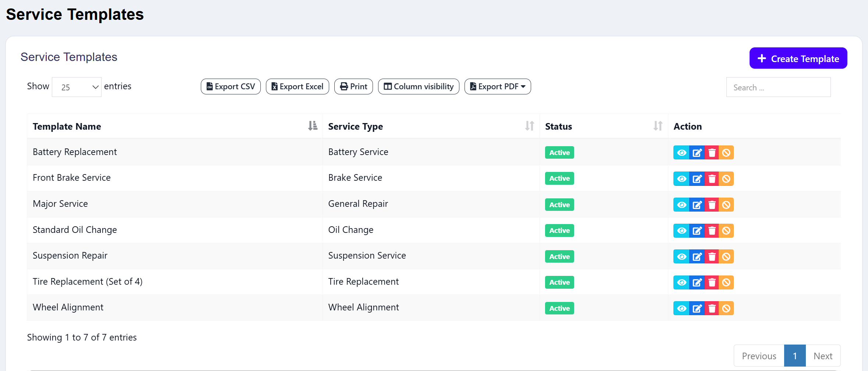
Task: Select the Front Brake Service name
Action: point(72,178)
